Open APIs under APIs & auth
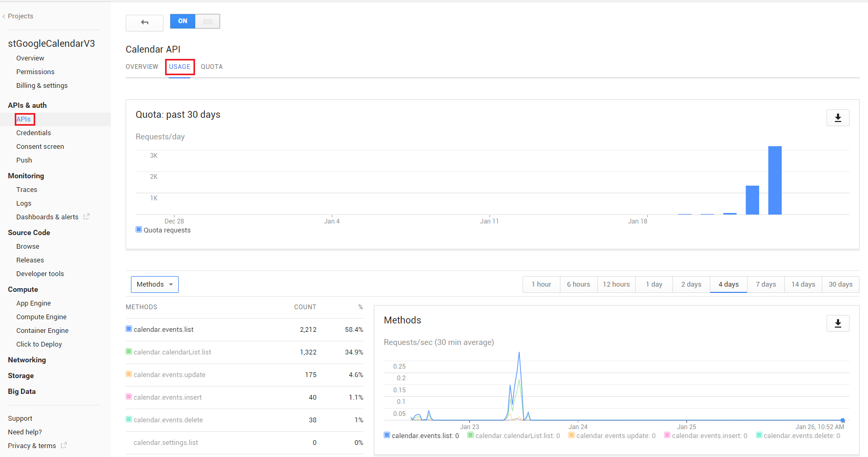This screenshot has width=868, height=457. click(24, 119)
